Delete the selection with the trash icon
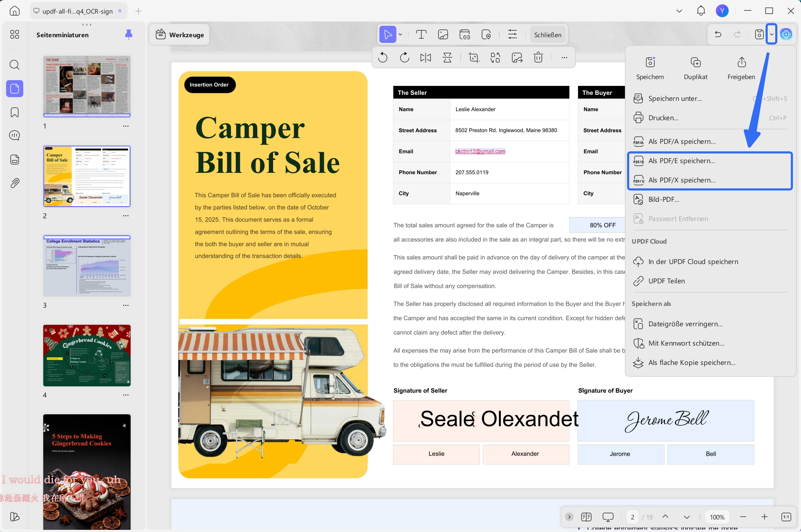Image resolution: width=801 pixels, height=532 pixels. click(x=538, y=58)
